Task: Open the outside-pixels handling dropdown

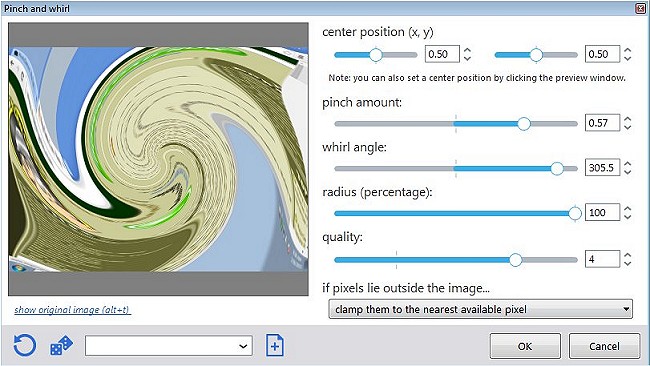Action: (480, 309)
